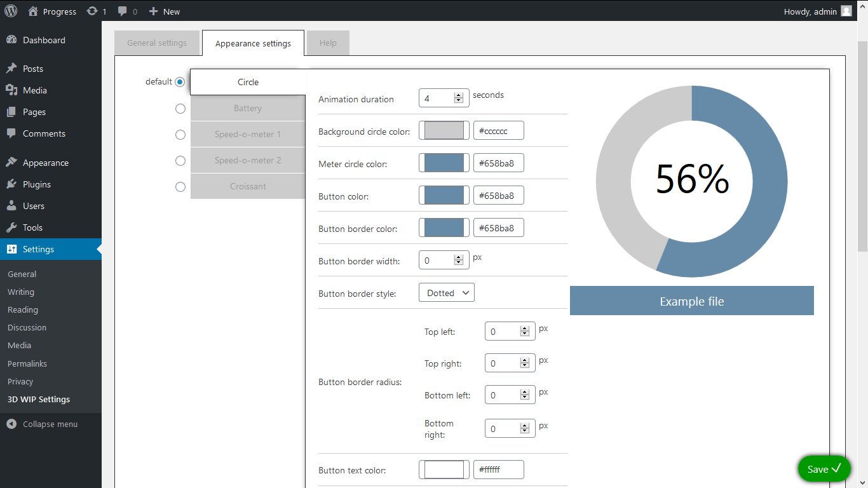Adjust the Button border width spinner arrows

point(459,261)
